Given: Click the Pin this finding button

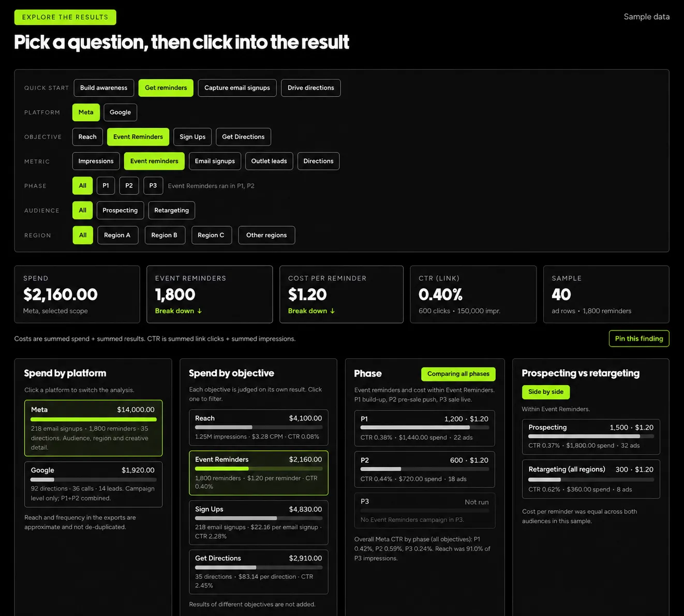Looking at the screenshot, I should click(x=639, y=339).
